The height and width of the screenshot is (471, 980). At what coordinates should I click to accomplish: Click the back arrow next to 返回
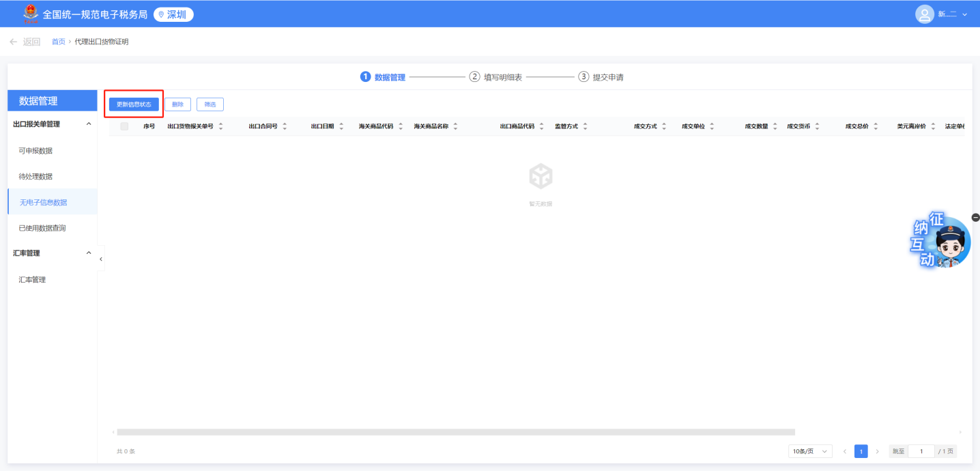14,42
